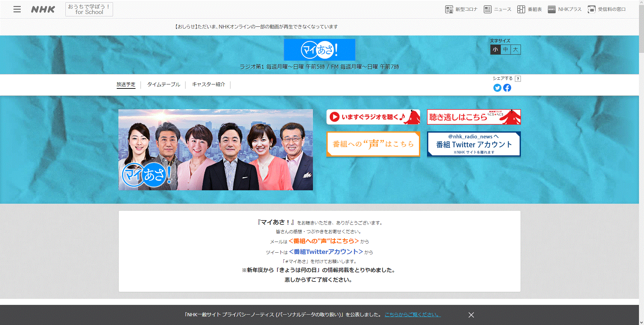Open the 番組 Twitter アカウント banner

click(x=474, y=144)
